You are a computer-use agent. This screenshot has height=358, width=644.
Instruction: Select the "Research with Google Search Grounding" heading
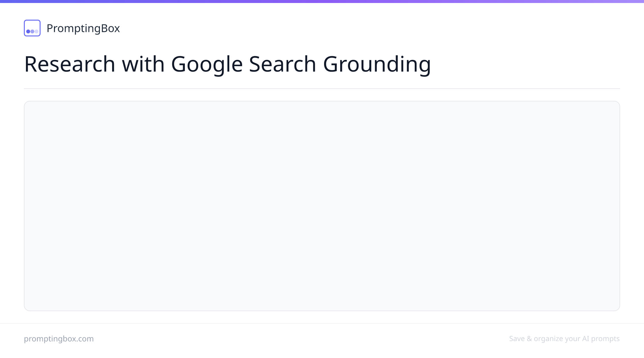[x=227, y=64]
